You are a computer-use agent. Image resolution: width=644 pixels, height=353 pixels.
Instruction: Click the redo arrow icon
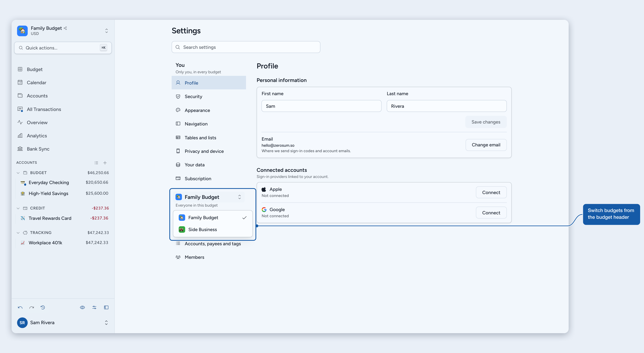(32, 307)
